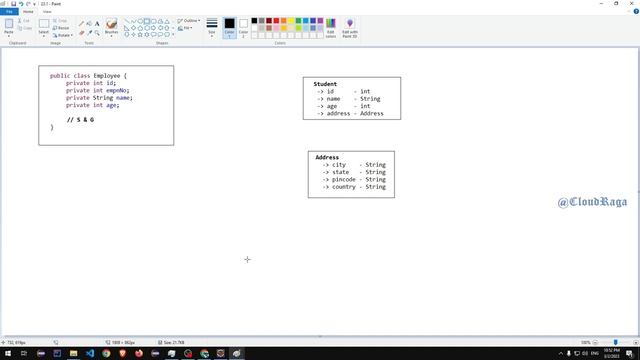The height and width of the screenshot is (360, 640).
Task: Click the canvas at the crosshair cursor
Action: coord(247,259)
